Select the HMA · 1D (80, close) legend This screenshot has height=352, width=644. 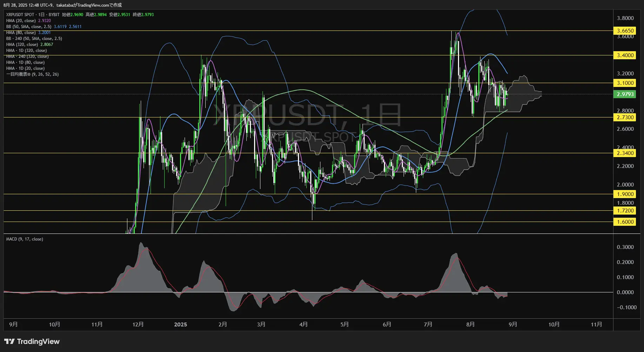click(x=25, y=62)
